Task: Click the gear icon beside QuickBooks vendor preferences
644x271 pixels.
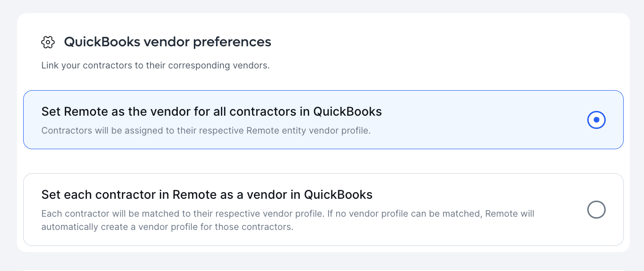Action: point(48,42)
